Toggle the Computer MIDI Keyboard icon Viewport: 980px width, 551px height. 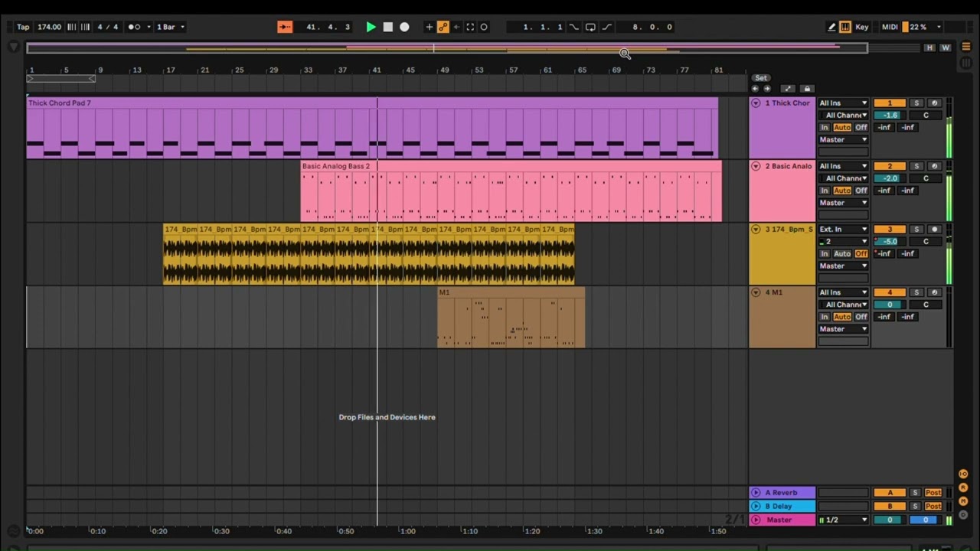[x=845, y=27]
